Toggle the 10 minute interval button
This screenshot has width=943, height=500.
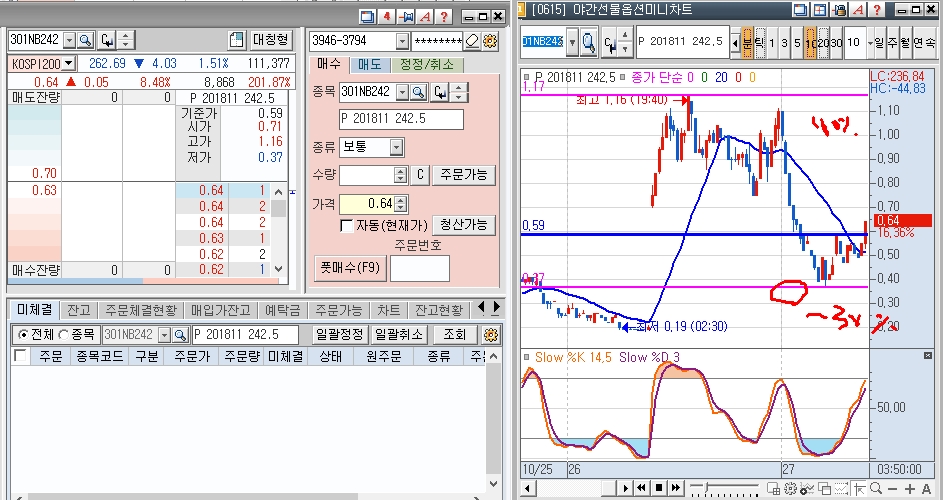[x=810, y=43]
